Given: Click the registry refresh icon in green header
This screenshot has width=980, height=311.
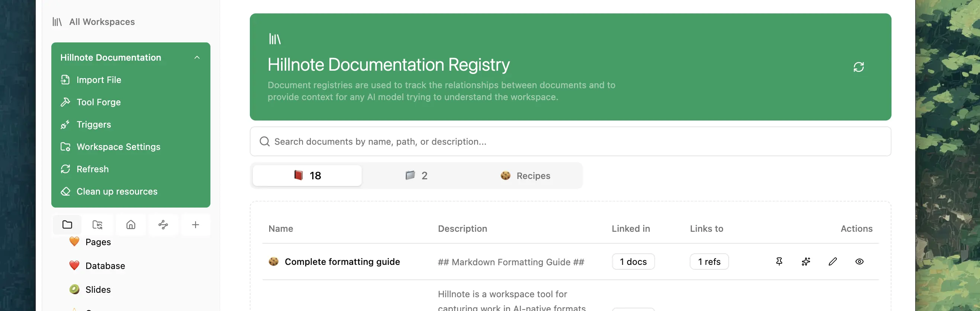Looking at the screenshot, I should coord(858,67).
